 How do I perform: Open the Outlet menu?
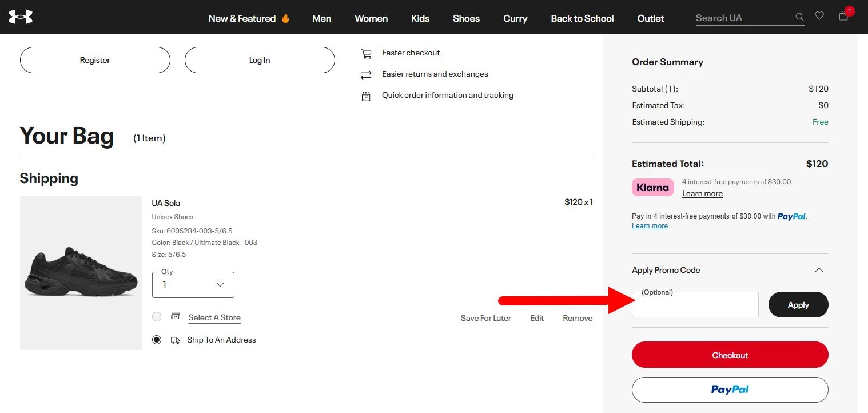click(651, 18)
